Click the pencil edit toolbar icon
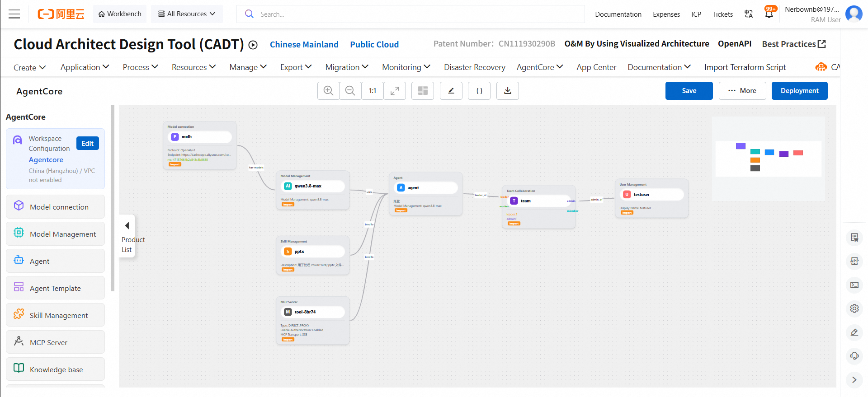The image size is (868, 397). [x=451, y=91]
